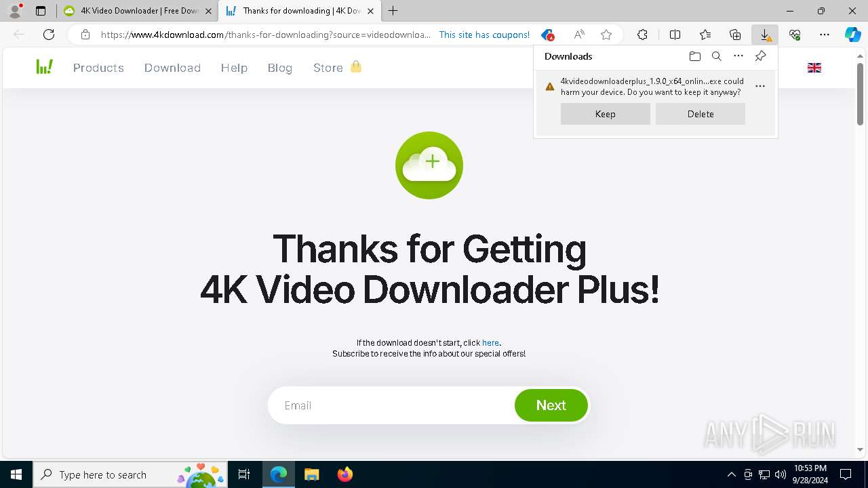Click the green Next button

(551, 405)
